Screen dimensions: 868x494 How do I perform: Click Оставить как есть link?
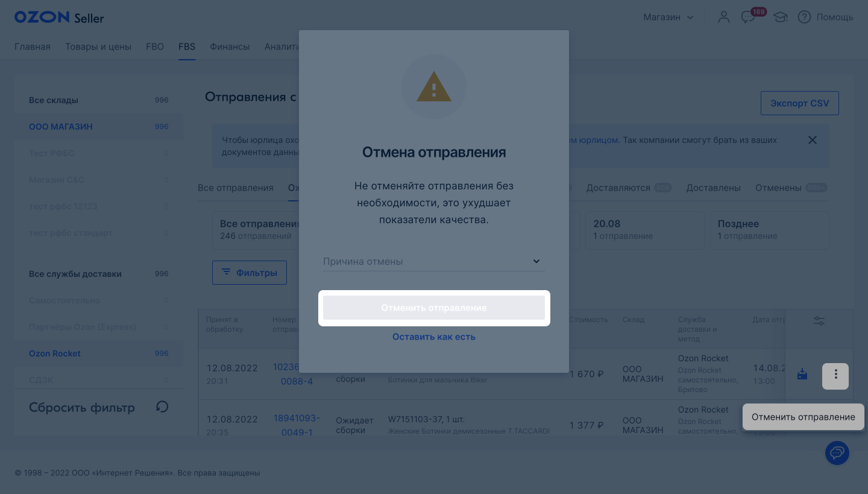pyautogui.click(x=434, y=337)
